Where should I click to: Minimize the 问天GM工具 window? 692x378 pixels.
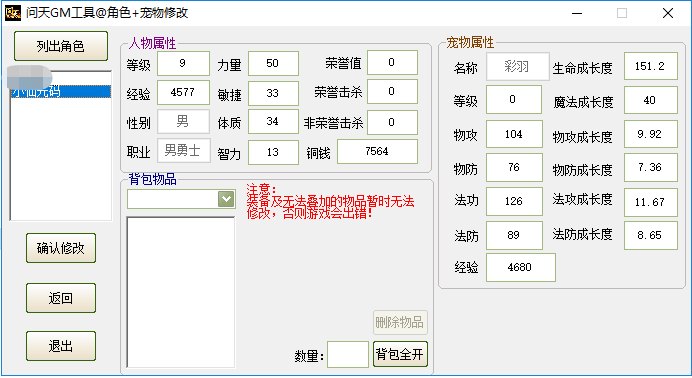pos(577,13)
